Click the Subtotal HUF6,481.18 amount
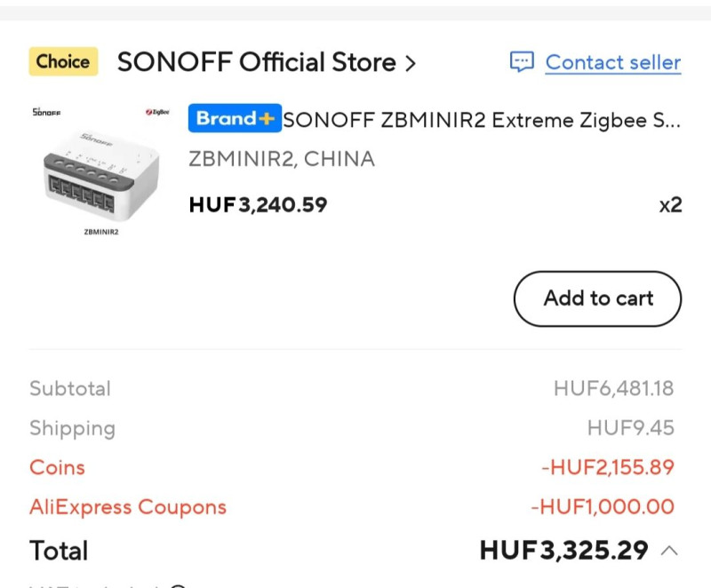The image size is (711, 588). tap(613, 388)
